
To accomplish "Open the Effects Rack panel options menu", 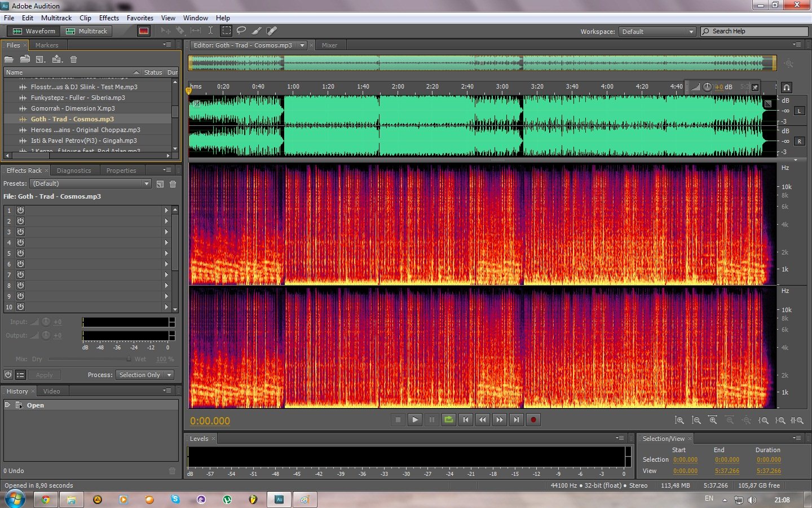I will (x=167, y=170).
